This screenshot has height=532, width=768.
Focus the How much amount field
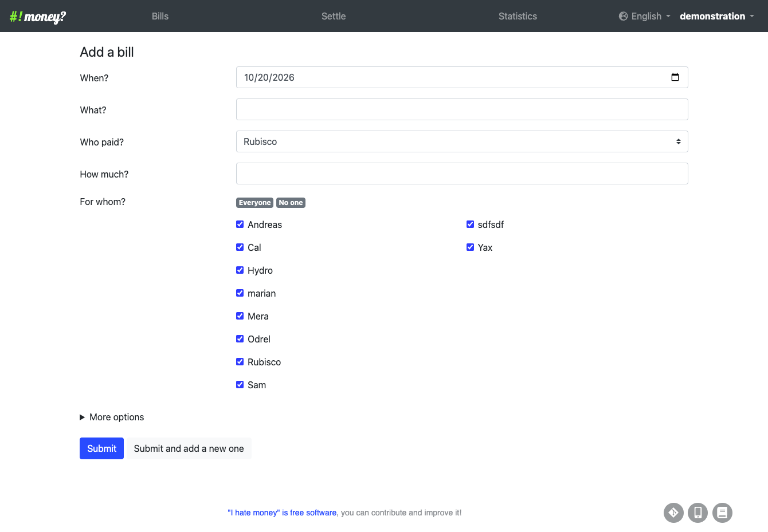(x=462, y=174)
